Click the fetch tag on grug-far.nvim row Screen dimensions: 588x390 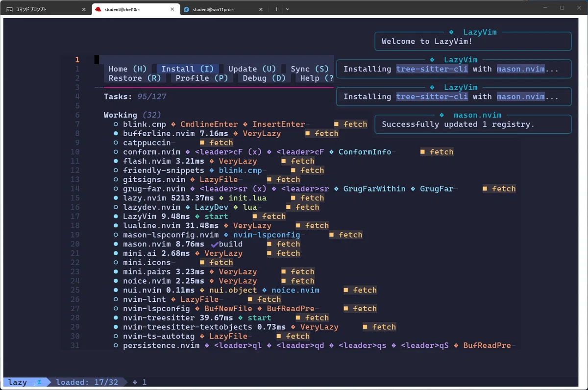coord(499,189)
